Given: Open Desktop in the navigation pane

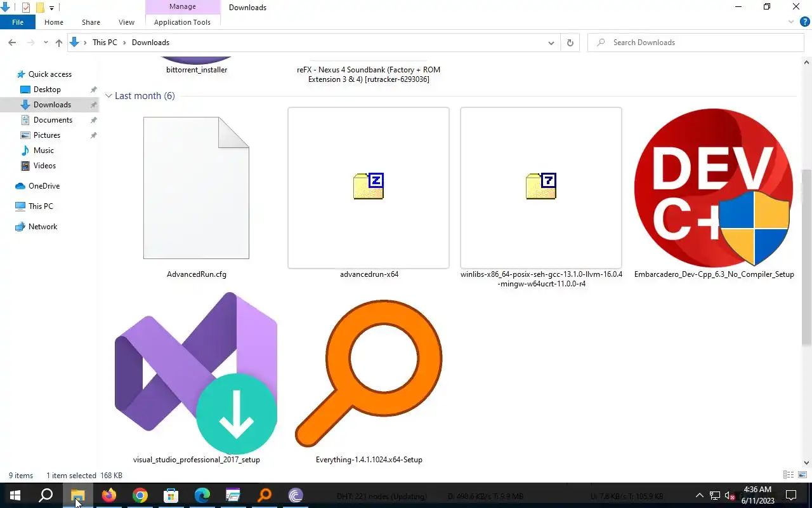Looking at the screenshot, I should pos(47,90).
